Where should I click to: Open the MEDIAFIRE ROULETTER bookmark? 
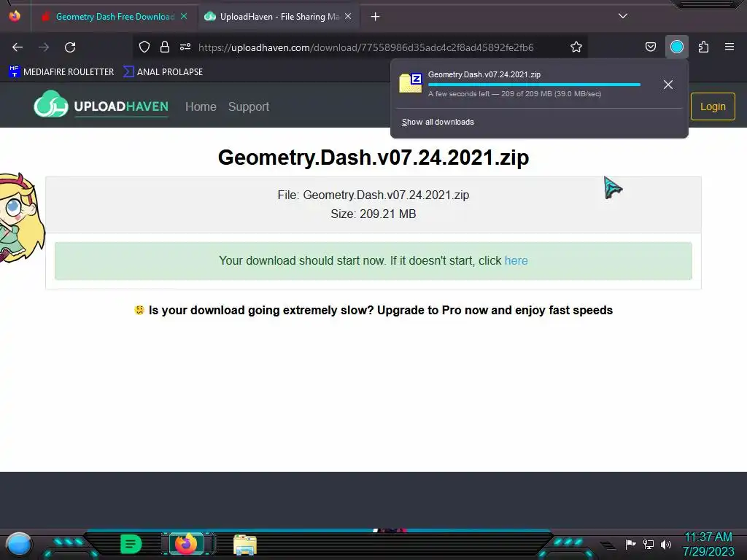[61, 72]
